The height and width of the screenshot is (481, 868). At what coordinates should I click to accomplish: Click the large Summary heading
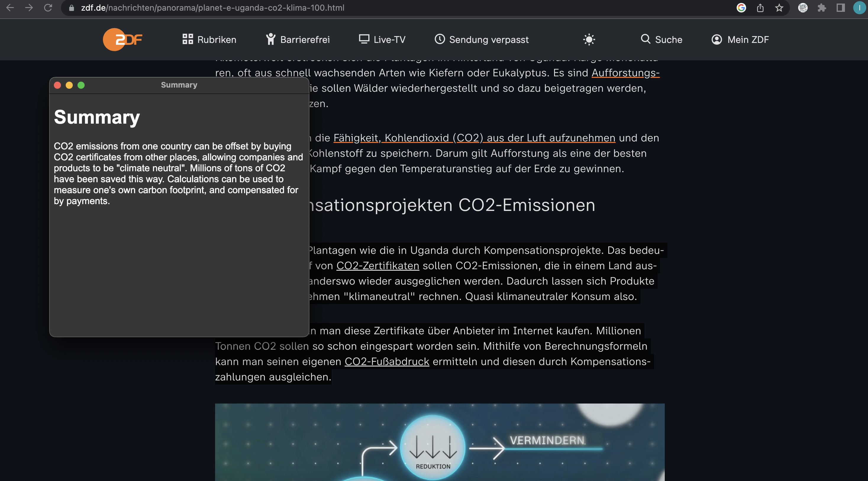(x=97, y=117)
